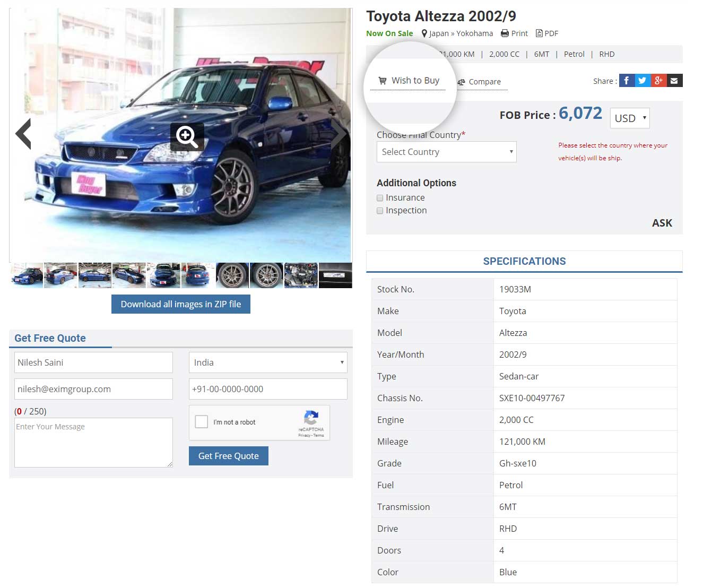Image resolution: width=703 pixels, height=588 pixels.
Task: Select the second car thumbnail
Action: [x=60, y=275]
